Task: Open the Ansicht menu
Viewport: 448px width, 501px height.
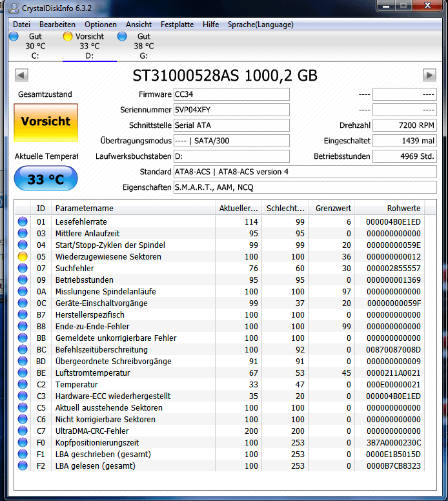Action: click(139, 25)
